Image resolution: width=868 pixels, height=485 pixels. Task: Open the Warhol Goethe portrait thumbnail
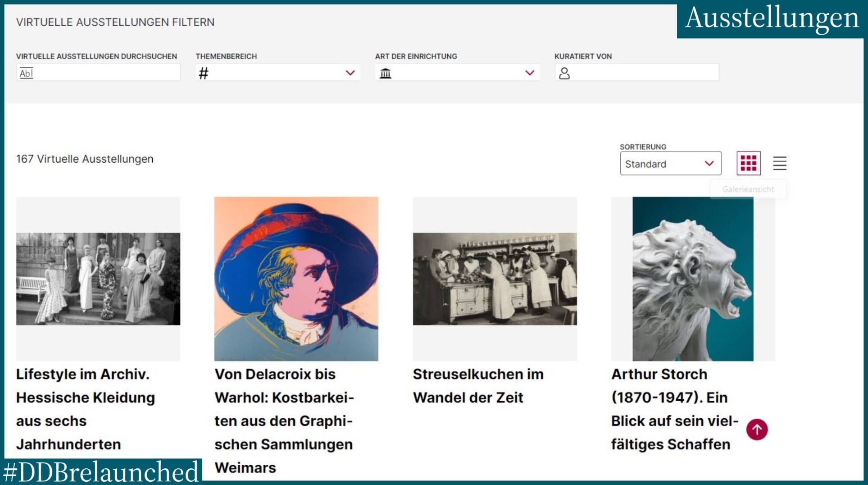pyautogui.click(x=296, y=279)
